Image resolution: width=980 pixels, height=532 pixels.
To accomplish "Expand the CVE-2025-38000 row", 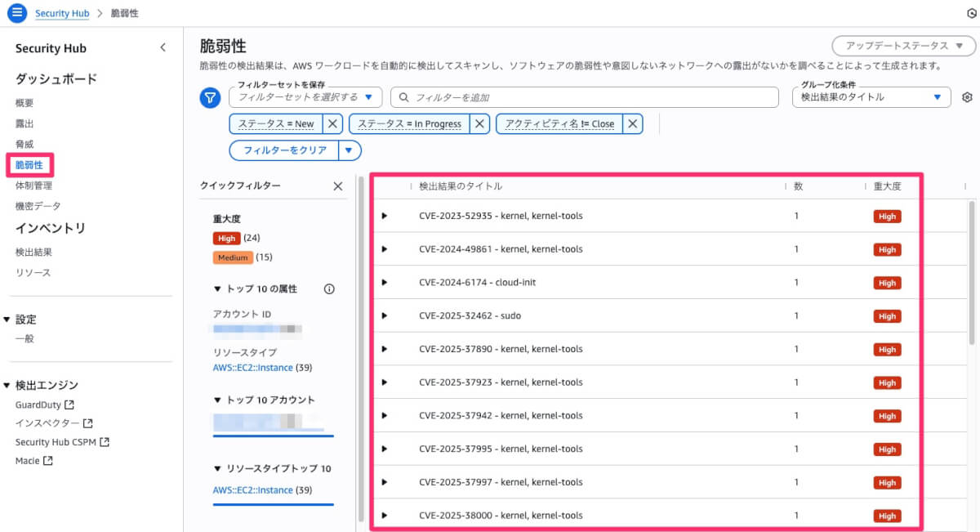I will coord(385,515).
